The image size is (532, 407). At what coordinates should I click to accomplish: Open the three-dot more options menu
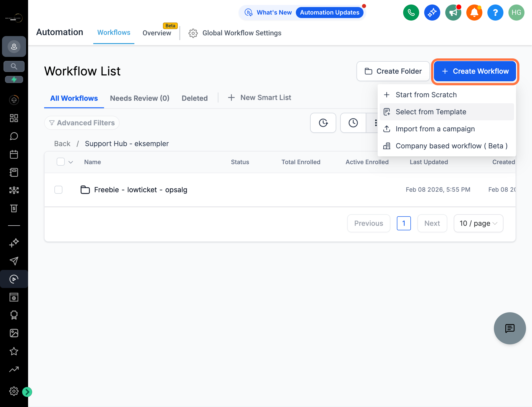[375, 123]
